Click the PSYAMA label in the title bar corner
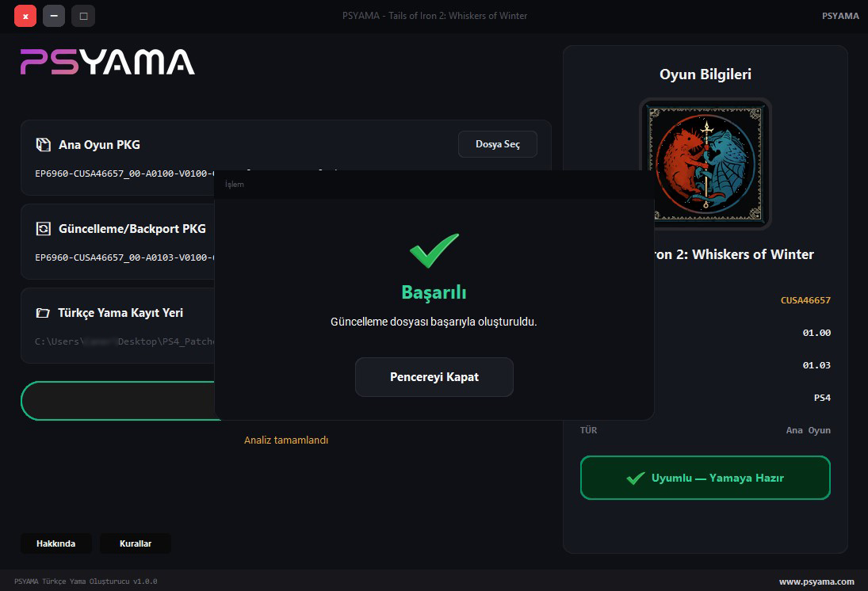 click(x=840, y=16)
